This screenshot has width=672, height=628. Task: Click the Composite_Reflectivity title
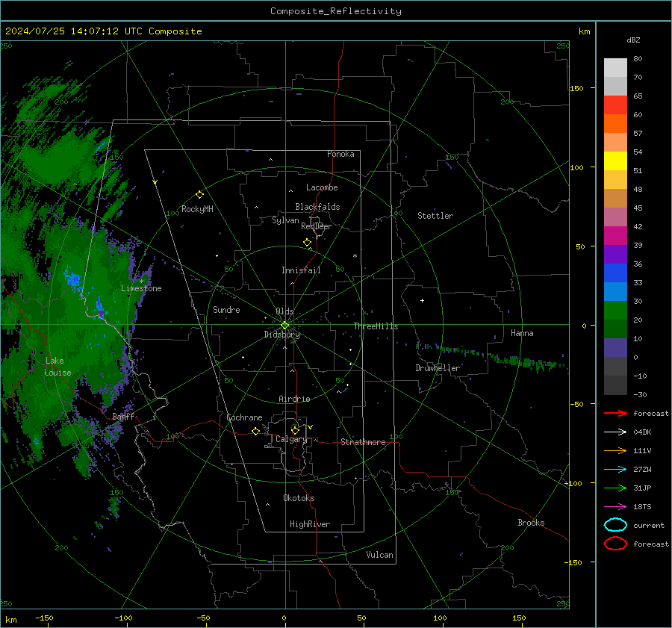(x=336, y=11)
